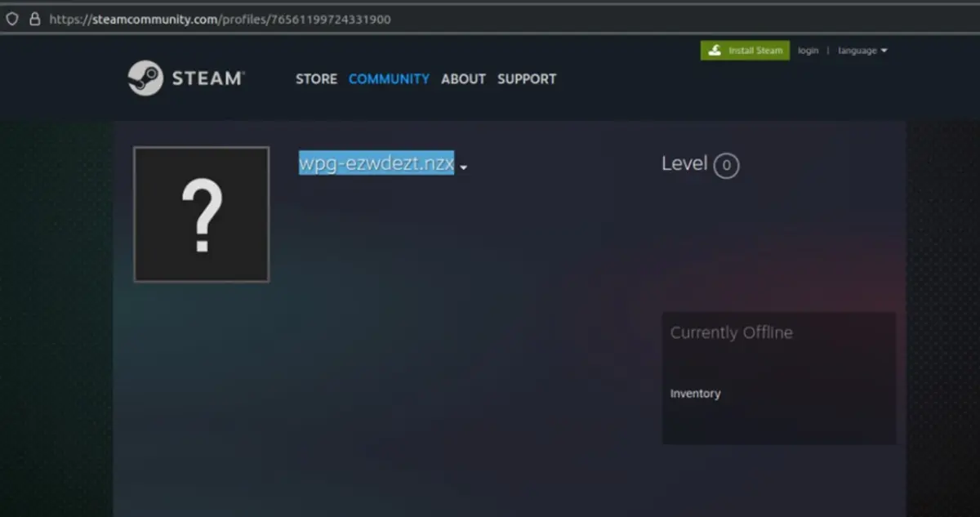Open the STORE menu

[316, 79]
